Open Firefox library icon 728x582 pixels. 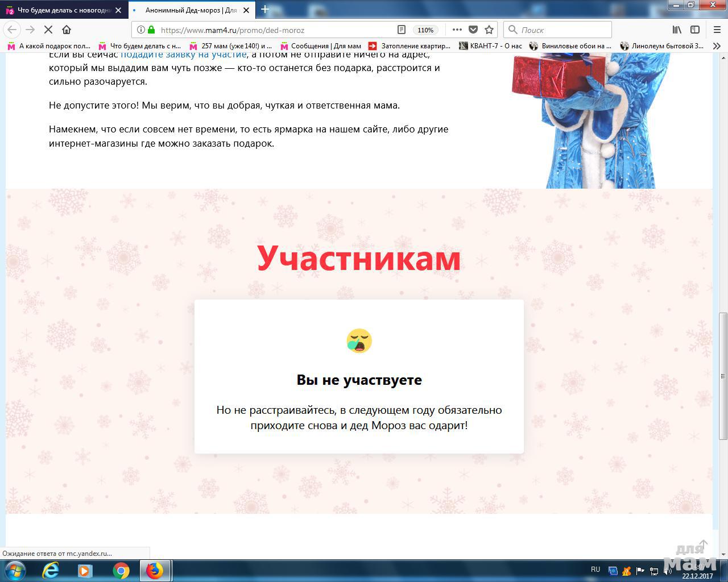tap(677, 30)
